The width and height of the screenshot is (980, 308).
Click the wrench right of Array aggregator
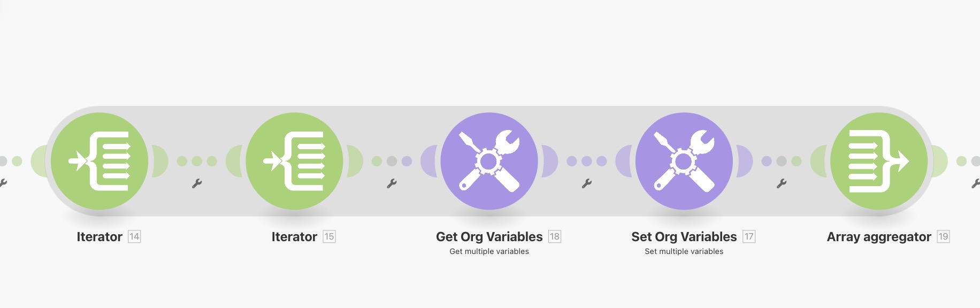pyautogui.click(x=975, y=184)
